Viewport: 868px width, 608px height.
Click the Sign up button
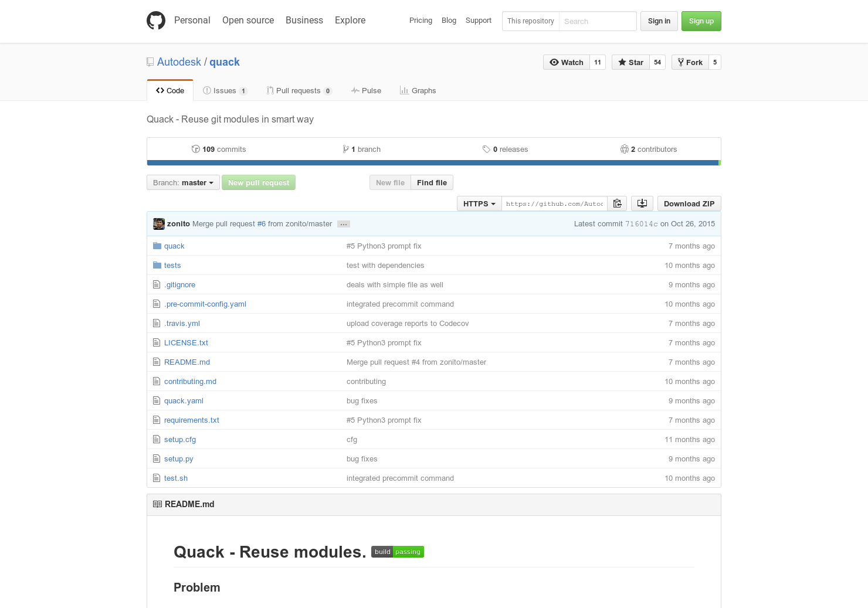pyautogui.click(x=701, y=21)
